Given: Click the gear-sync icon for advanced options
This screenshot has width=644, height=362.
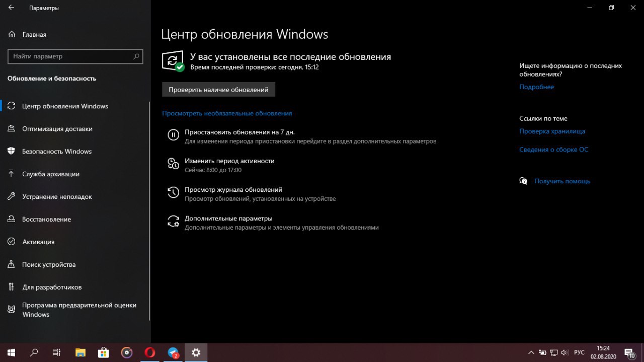Looking at the screenshot, I should tap(173, 222).
